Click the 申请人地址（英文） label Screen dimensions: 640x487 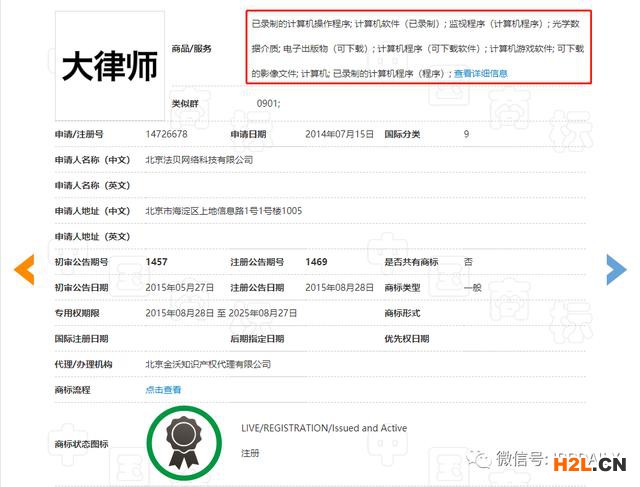click(x=92, y=236)
